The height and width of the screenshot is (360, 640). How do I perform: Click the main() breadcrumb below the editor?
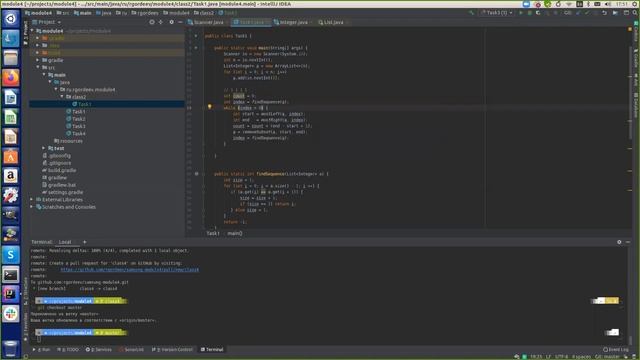pyautogui.click(x=235, y=233)
